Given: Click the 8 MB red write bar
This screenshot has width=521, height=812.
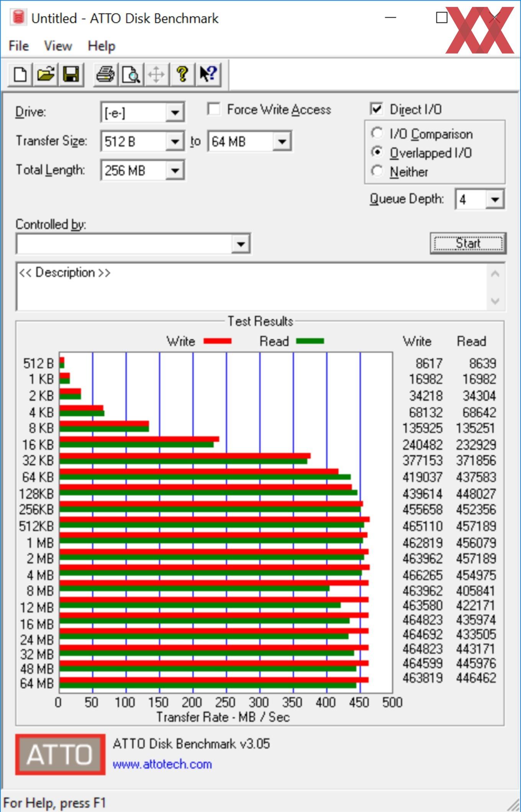Looking at the screenshot, I should click(x=214, y=583).
